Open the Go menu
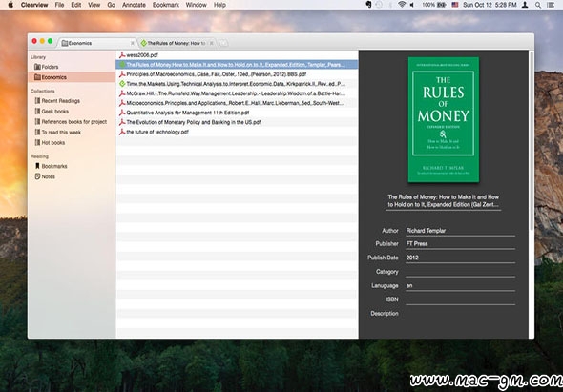The image size is (563, 392). coord(112,5)
